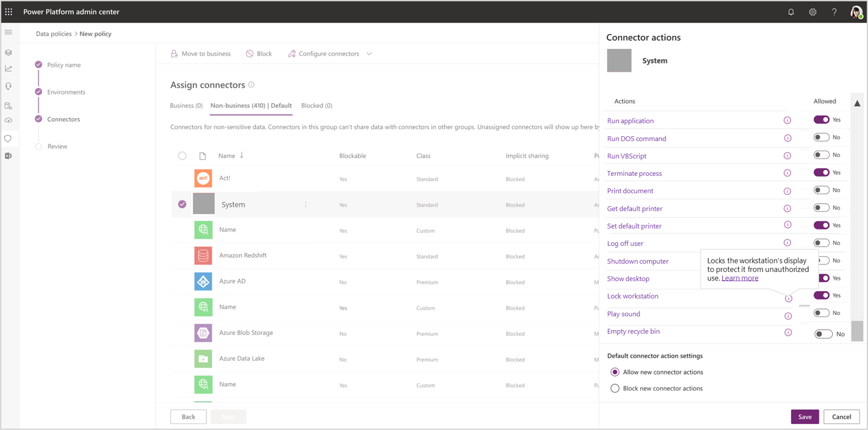Click the Azure Data Lake connector icon
This screenshot has width=868, height=430.
click(x=203, y=358)
